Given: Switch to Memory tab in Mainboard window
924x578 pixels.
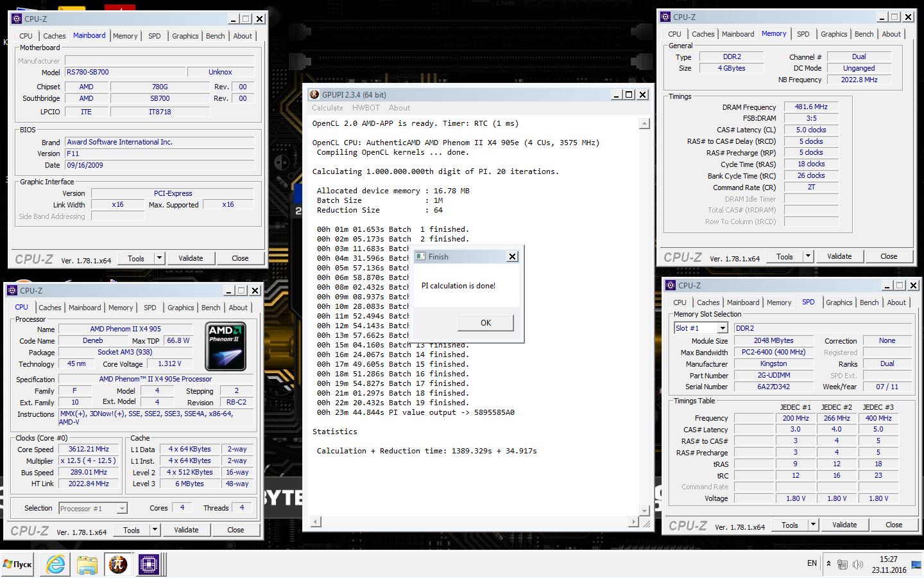Looking at the screenshot, I should click(x=125, y=36).
